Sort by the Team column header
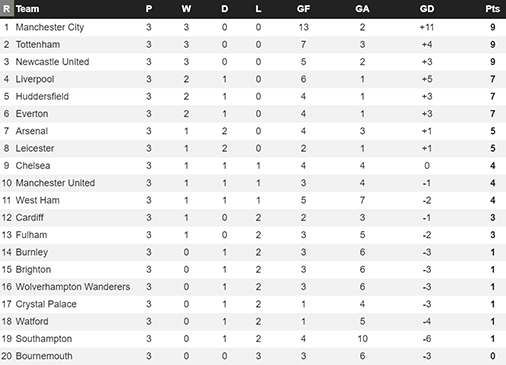This screenshot has width=506, height=365. click(27, 9)
